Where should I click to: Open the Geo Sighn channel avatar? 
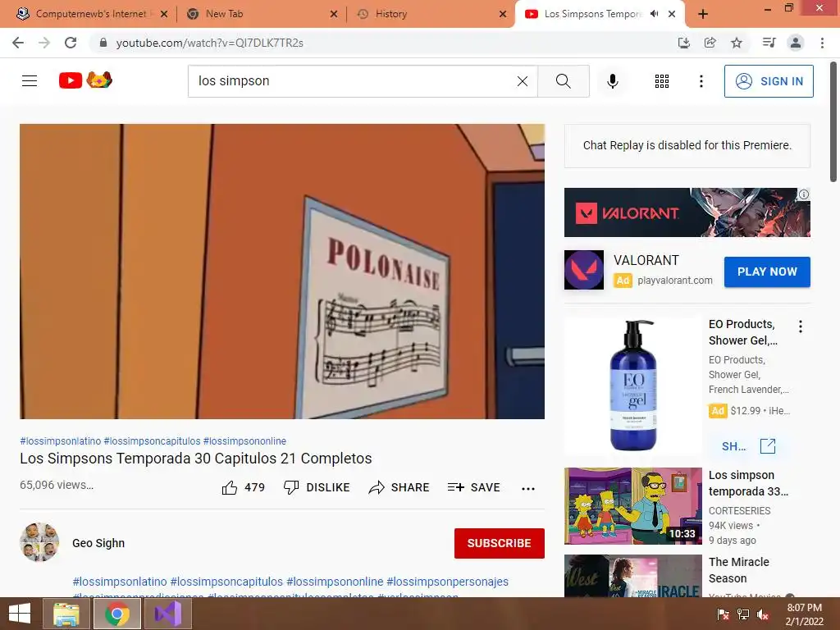[39, 542]
